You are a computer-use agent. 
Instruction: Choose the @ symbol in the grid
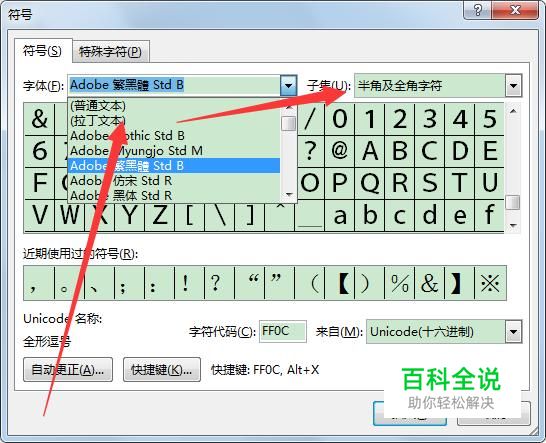[340, 151]
